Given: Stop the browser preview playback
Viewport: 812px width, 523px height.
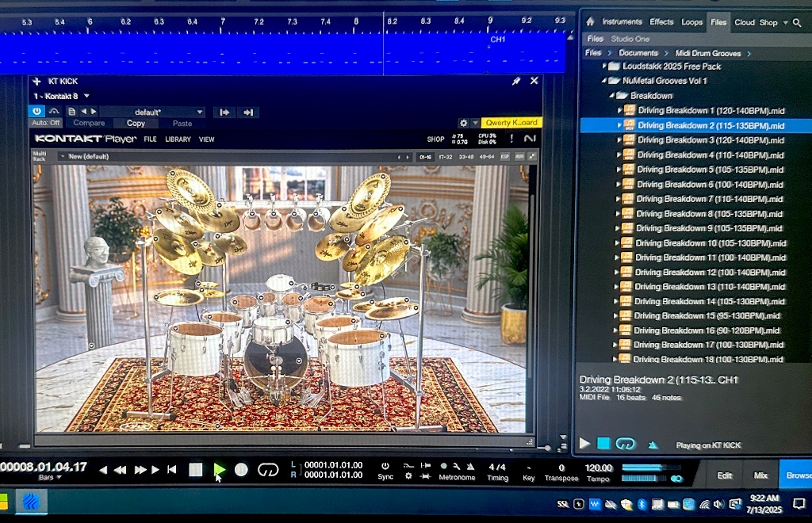Looking at the screenshot, I should pyautogui.click(x=603, y=443).
